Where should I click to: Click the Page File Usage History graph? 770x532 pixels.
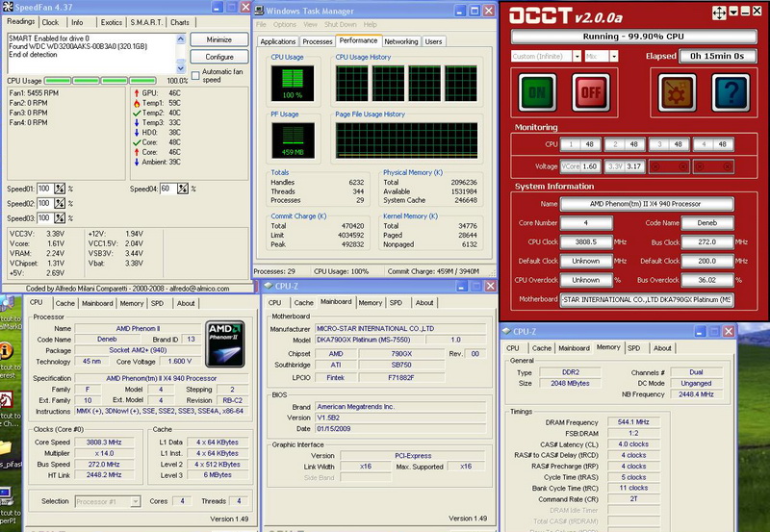[x=406, y=140]
